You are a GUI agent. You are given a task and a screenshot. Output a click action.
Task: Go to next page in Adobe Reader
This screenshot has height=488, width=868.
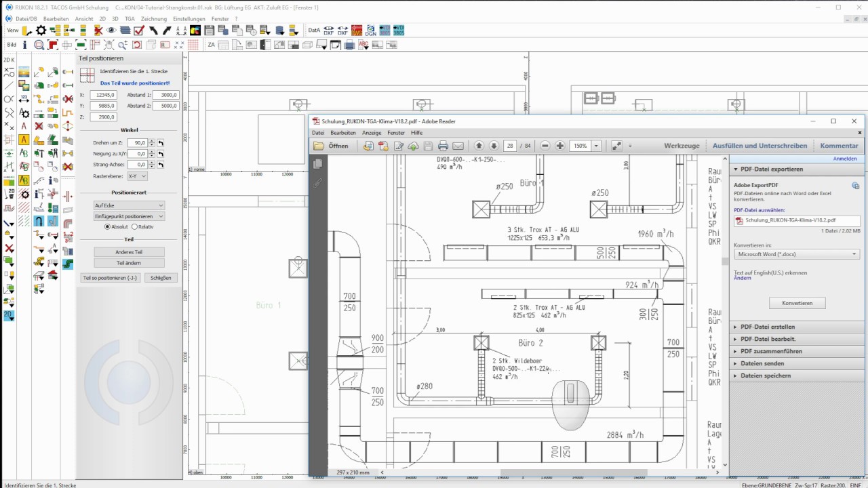point(494,146)
